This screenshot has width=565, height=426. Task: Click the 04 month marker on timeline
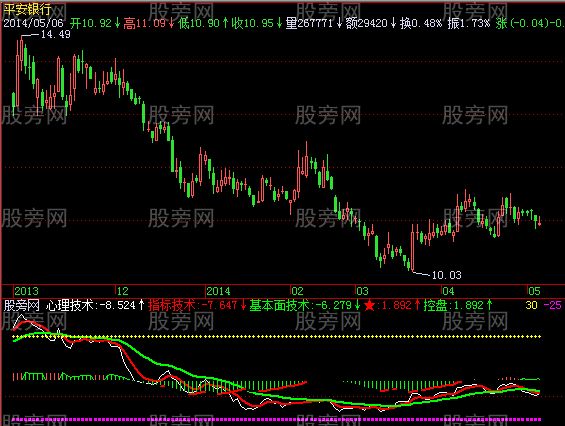pyautogui.click(x=448, y=291)
